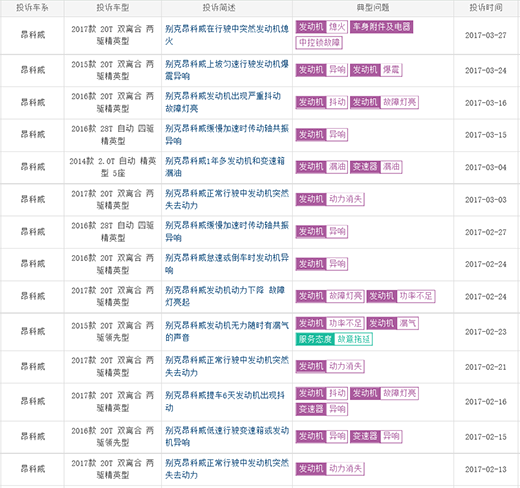The width and height of the screenshot is (520, 488).
Task: Open complaint about uphill engine knocking noise
Action: (227, 70)
